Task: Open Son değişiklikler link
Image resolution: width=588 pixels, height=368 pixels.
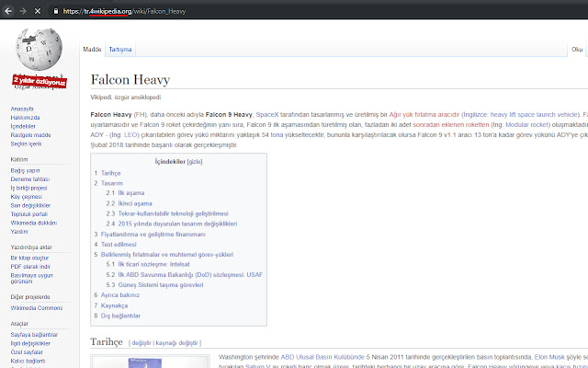Action: [x=30, y=205]
